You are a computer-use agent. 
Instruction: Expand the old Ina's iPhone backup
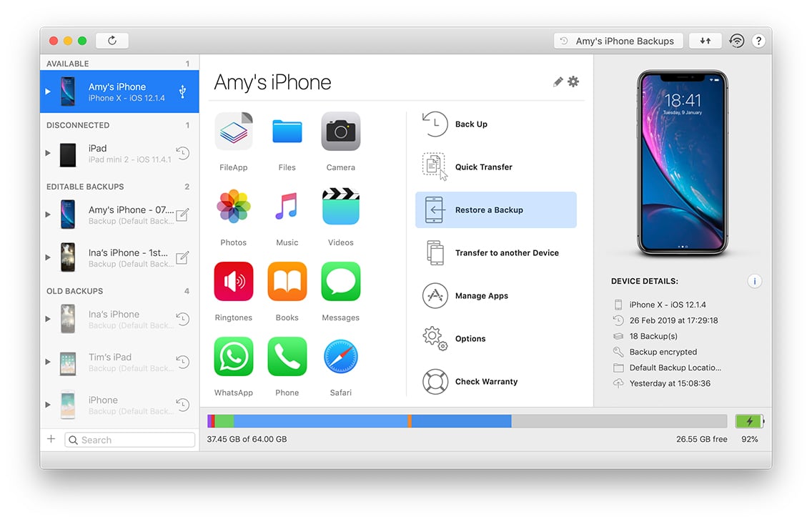48,319
